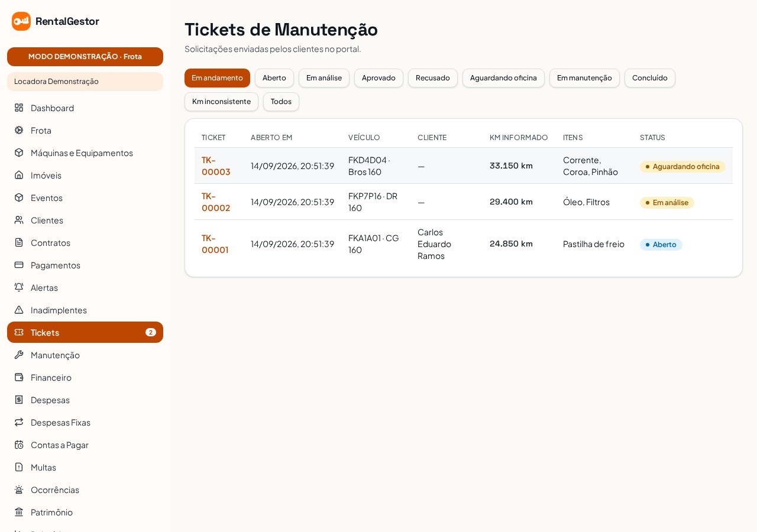Click the client name Carlos Eduardo Ramos
This screenshot has height=532, width=757.
434,244
